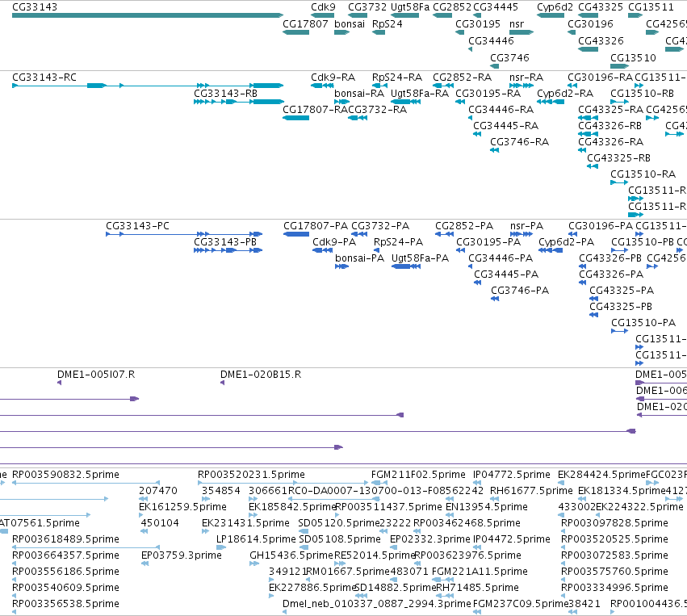
Task: Select the Cdk9 gene label
Action: pyautogui.click(x=323, y=7)
